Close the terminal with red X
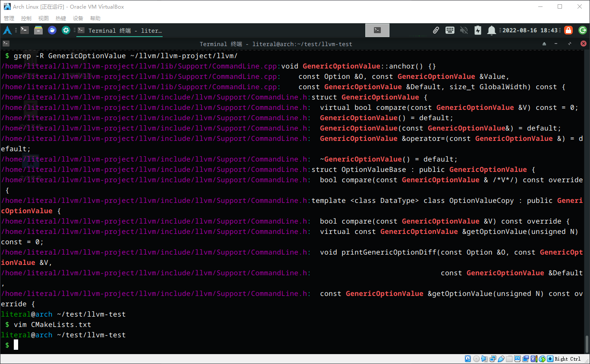The image size is (590, 364). (584, 44)
